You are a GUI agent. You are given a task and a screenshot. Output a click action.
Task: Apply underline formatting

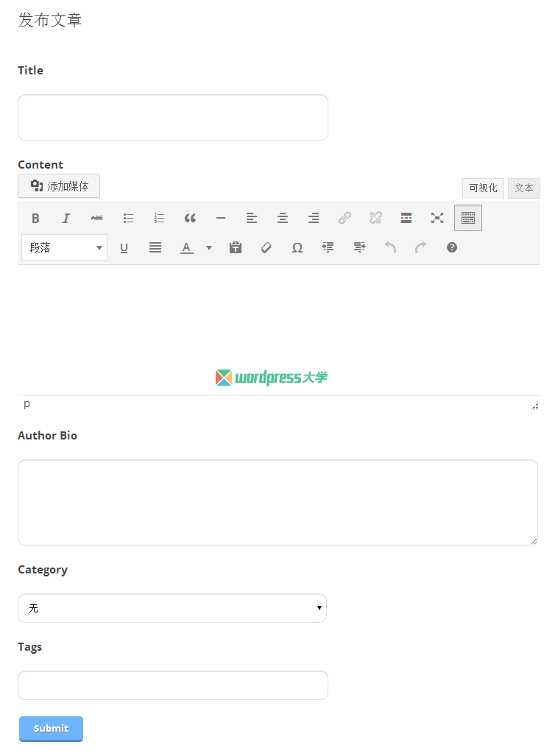tap(124, 248)
